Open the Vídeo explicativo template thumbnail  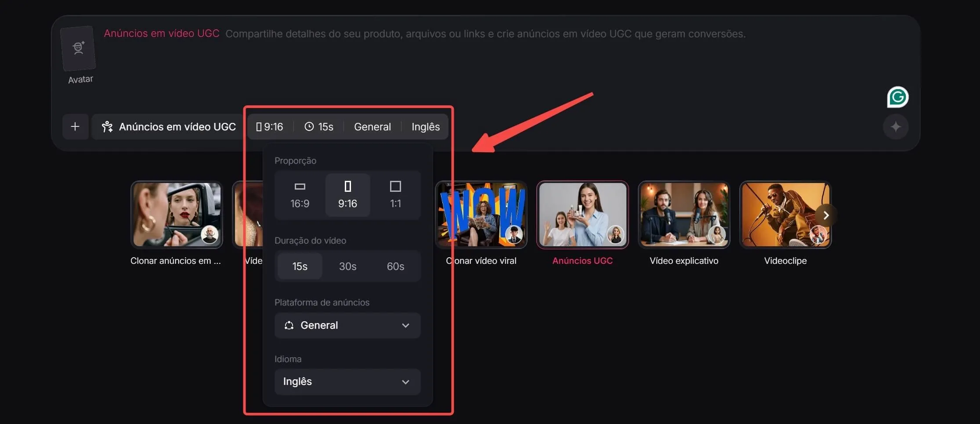coord(684,215)
